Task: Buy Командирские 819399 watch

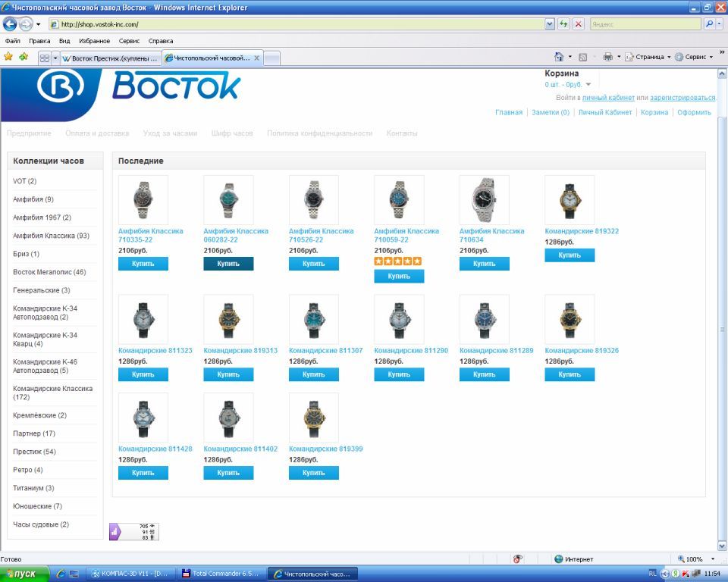Action: [314, 473]
